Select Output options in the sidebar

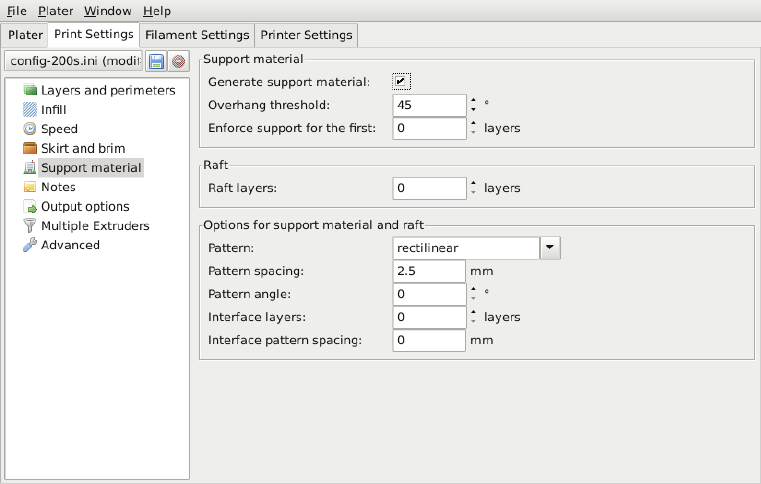pos(85,207)
